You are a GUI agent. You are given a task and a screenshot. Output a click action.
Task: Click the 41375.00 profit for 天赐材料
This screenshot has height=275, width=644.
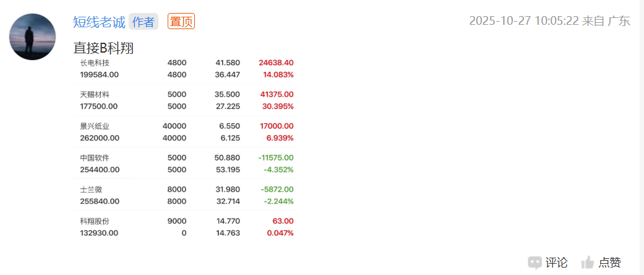tap(277, 94)
